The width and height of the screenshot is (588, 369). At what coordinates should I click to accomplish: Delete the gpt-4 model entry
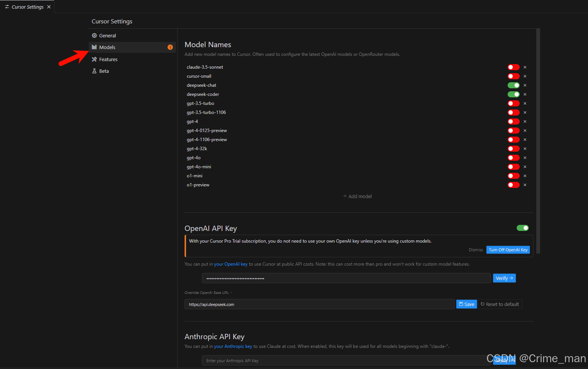pyautogui.click(x=525, y=121)
